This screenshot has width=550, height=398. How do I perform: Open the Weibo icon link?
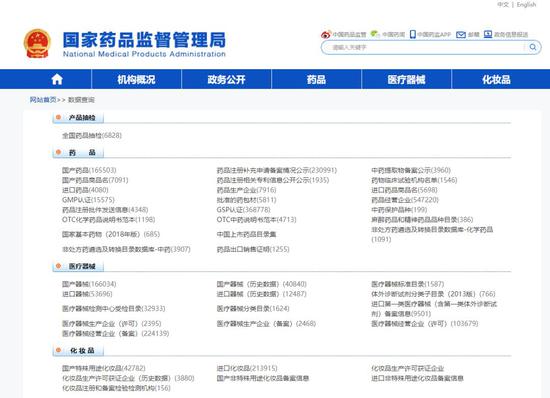[326, 34]
